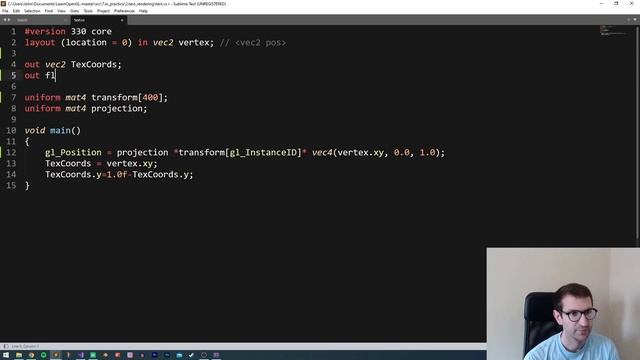Select the active shader file tab
640x360 pixels.
click(98, 20)
